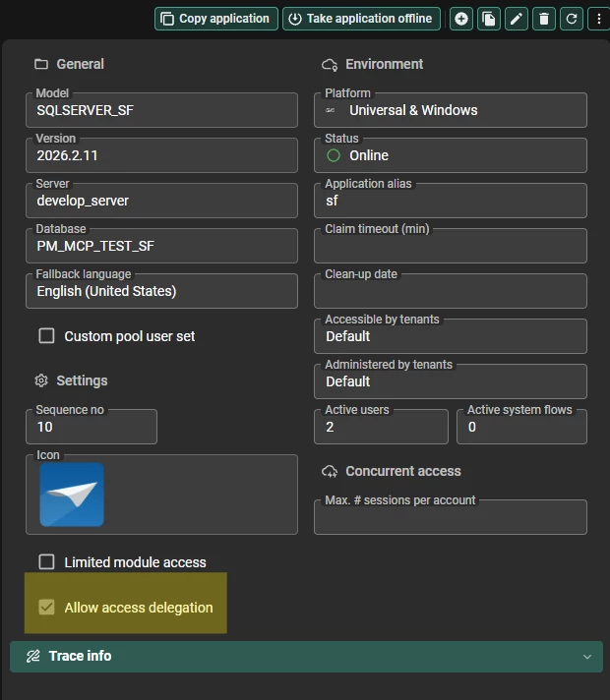Click the Custom pool user set label
This screenshot has height=700, width=610.
click(x=130, y=336)
